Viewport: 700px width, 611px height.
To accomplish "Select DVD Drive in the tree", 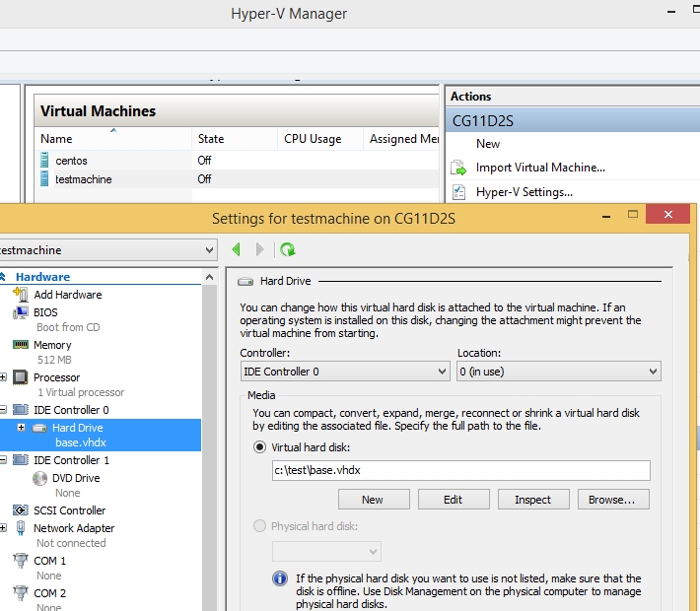I will (76, 478).
